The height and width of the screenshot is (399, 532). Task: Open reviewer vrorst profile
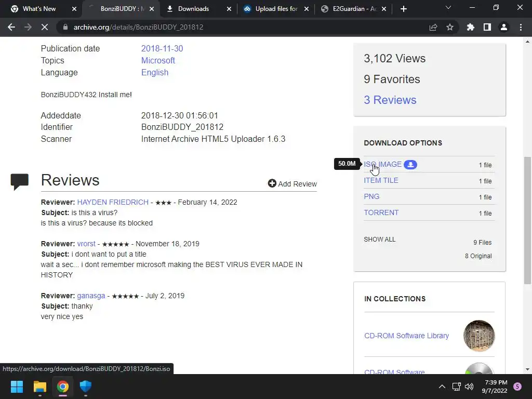click(86, 244)
